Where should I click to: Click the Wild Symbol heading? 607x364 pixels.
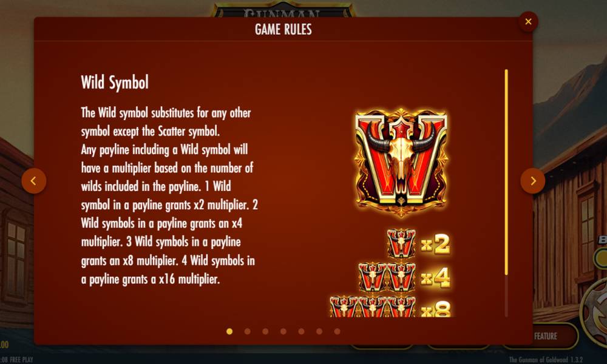click(115, 83)
